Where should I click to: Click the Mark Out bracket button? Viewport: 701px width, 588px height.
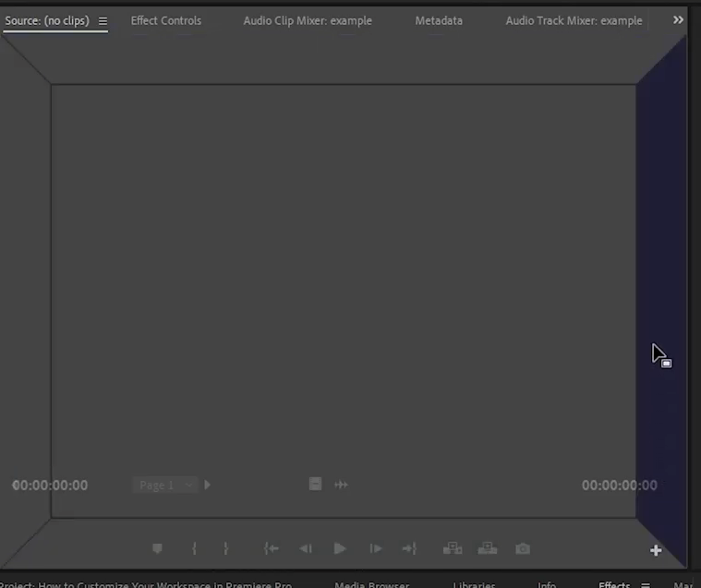click(225, 548)
